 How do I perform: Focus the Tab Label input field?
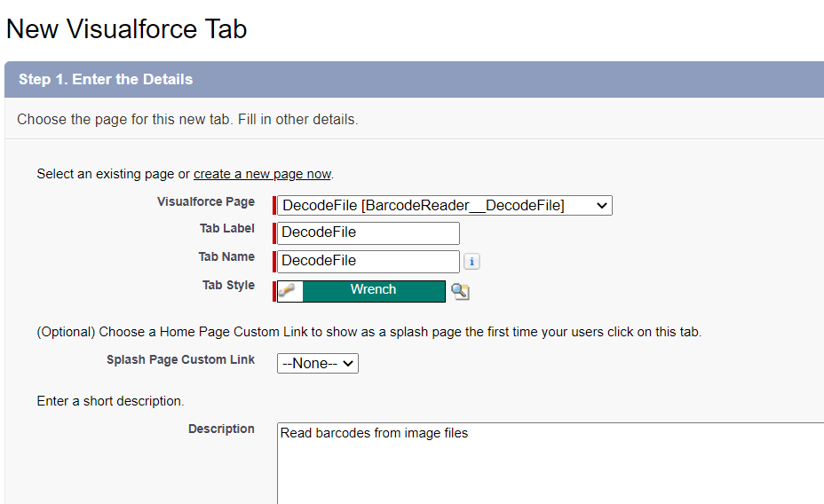[369, 232]
